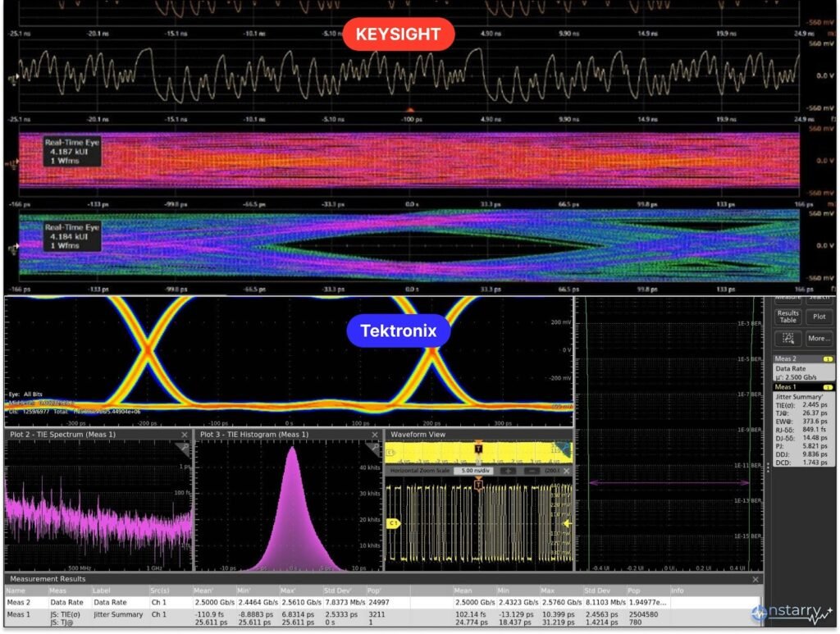
Task: Click the horizontal zoom plus button
Action: click(x=509, y=471)
